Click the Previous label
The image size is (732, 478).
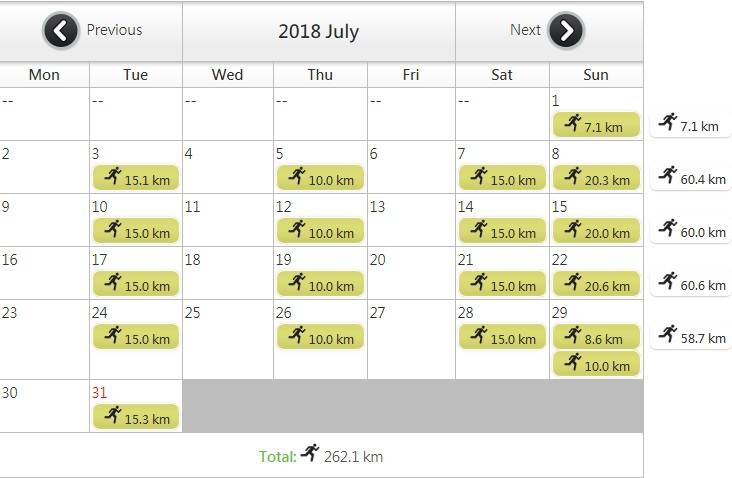pos(114,30)
